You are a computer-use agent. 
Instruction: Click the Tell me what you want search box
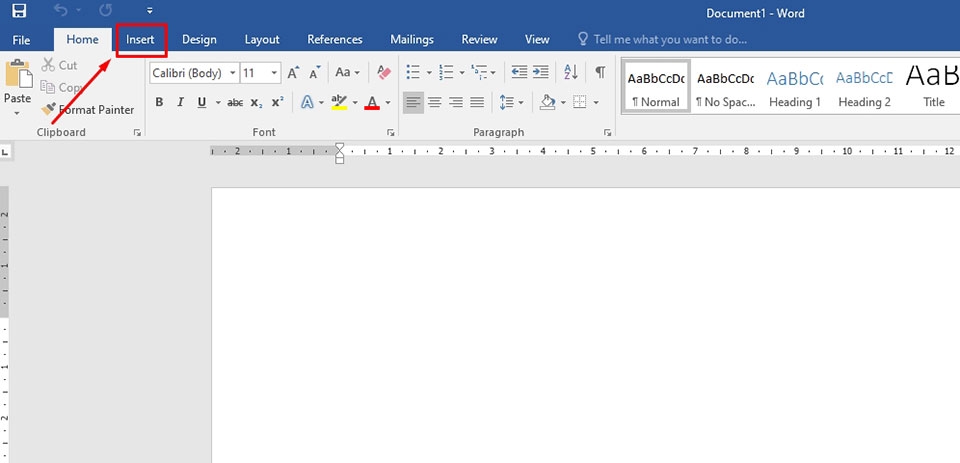[x=670, y=39]
